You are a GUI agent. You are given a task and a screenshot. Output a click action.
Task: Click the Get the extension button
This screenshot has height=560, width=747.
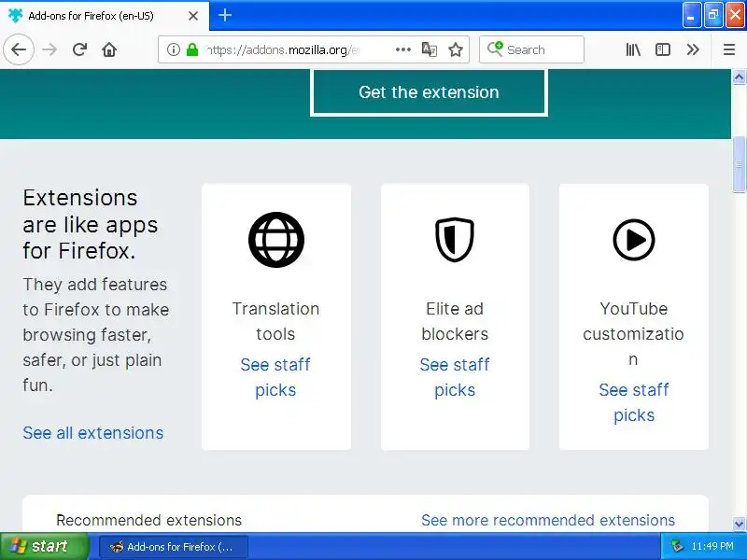coord(429,91)
